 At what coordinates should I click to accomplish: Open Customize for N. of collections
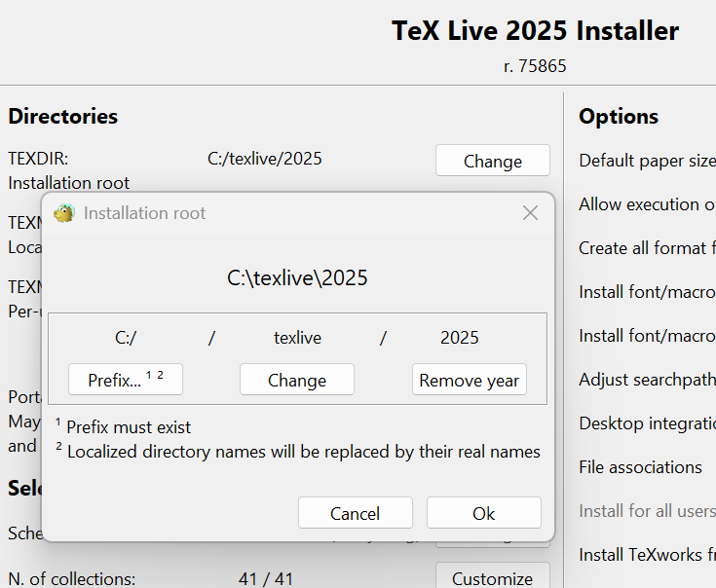click(492, 578)
